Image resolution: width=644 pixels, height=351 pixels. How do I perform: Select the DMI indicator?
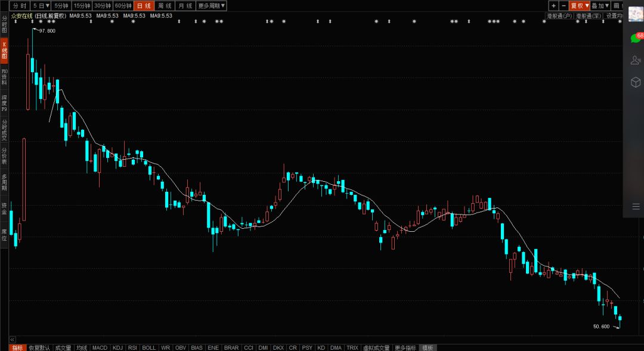[264, 347]
